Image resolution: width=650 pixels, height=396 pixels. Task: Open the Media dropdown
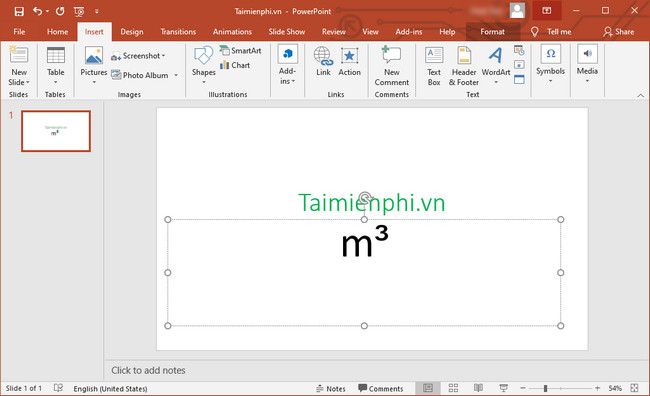[x=587, y=64]
